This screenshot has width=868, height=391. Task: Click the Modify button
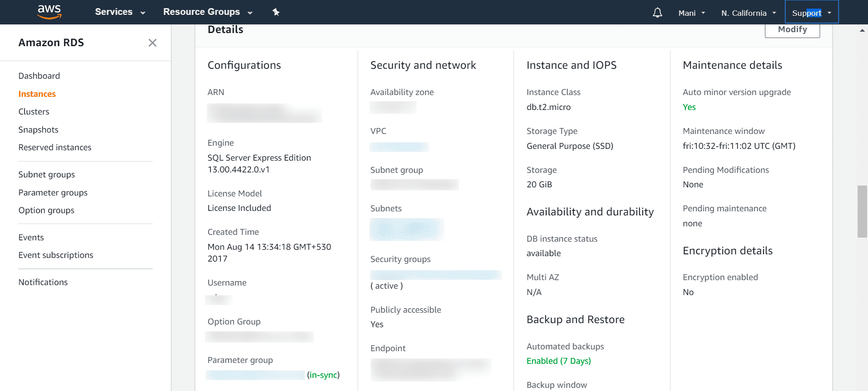coord(792,30)
